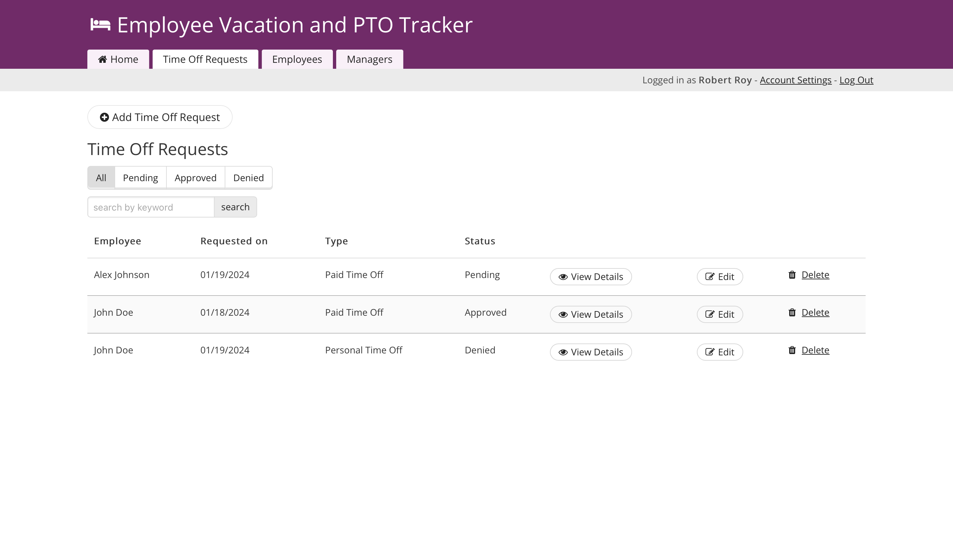This screenshot has height=560, width=953.
Task: Edit the denied Personal Time Off request
Action: pos(719,352)
